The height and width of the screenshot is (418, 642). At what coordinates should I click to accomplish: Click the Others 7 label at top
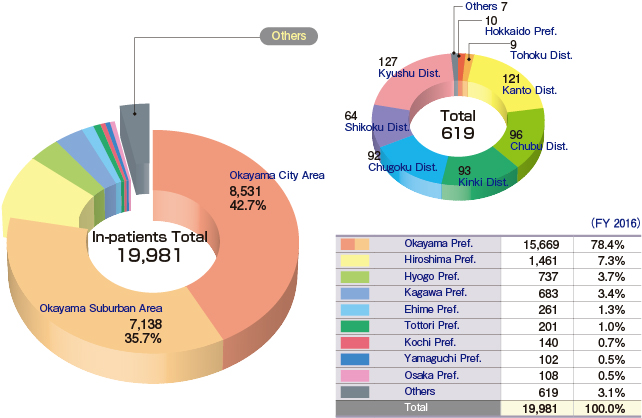[486, 7]
